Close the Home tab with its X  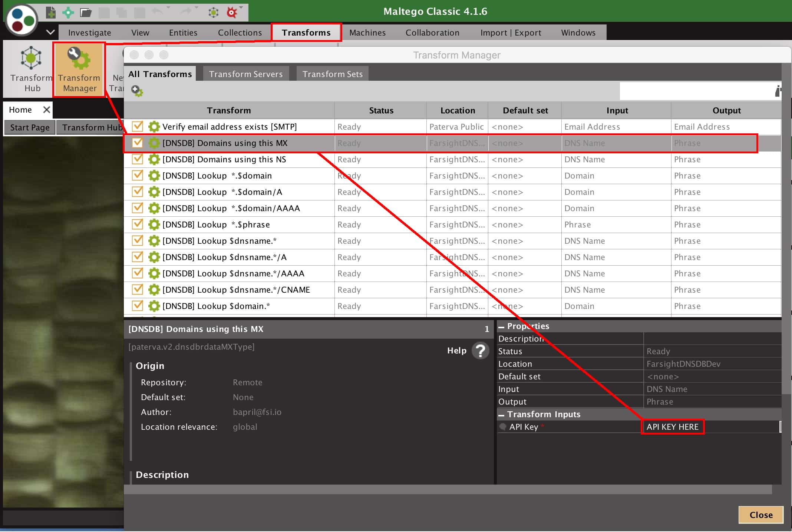46,110
